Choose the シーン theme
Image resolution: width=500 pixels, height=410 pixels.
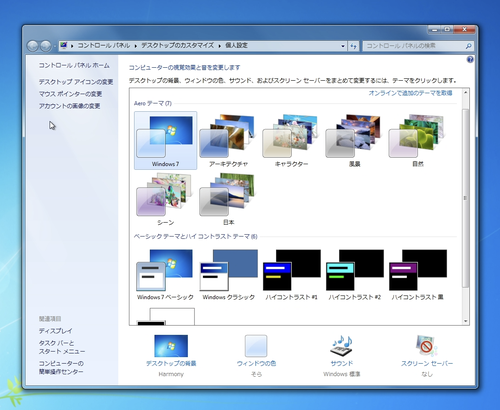click(x=165, y=199)
